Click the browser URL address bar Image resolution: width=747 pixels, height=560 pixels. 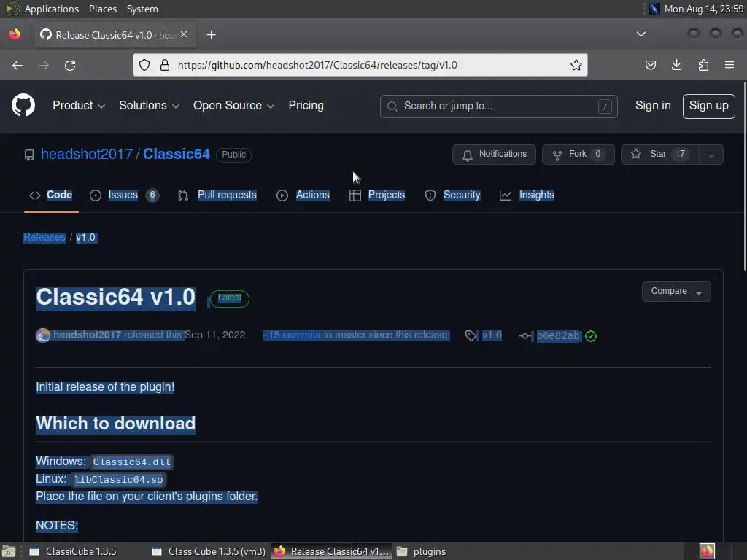360,65
